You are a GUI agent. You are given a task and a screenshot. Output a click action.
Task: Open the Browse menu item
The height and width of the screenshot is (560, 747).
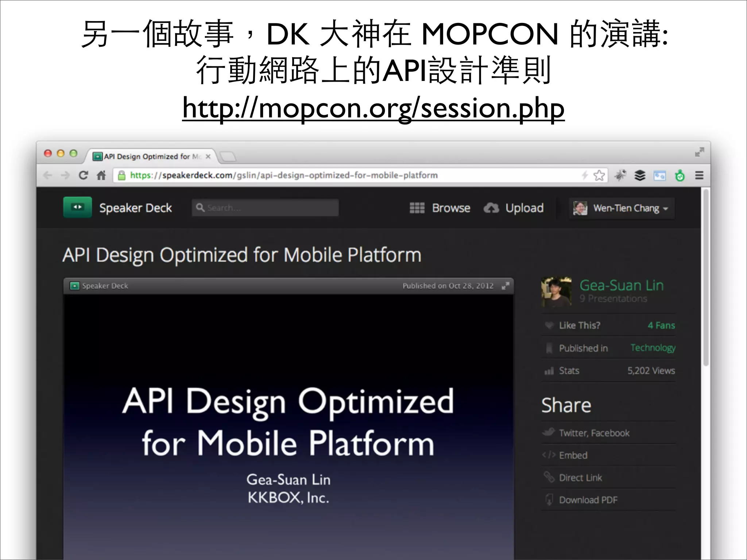point(451,208)
